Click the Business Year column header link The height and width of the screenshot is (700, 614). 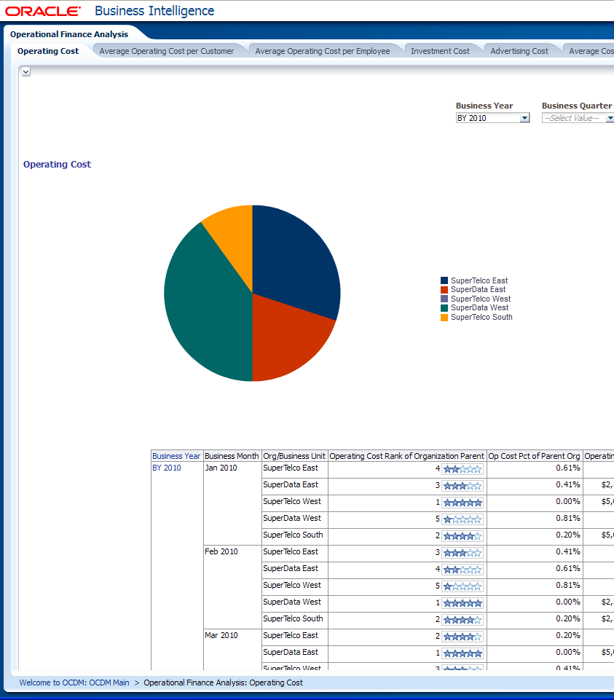coord(176,456)
